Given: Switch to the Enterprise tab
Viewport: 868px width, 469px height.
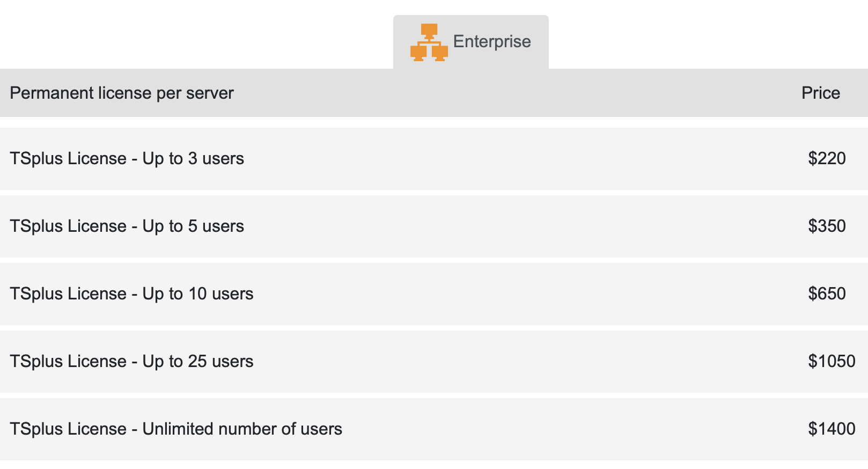Looking at the screenshot, I should pos(470,42).
